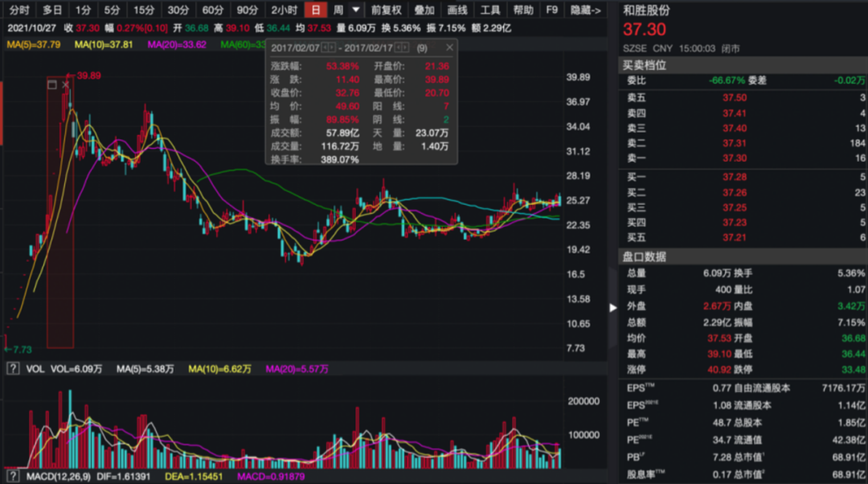Viewport: 868px width, 484px height.
Task: Click the MA(5)=37.79 indicator label
Action: pyautogui.click(x=33, y=44)
